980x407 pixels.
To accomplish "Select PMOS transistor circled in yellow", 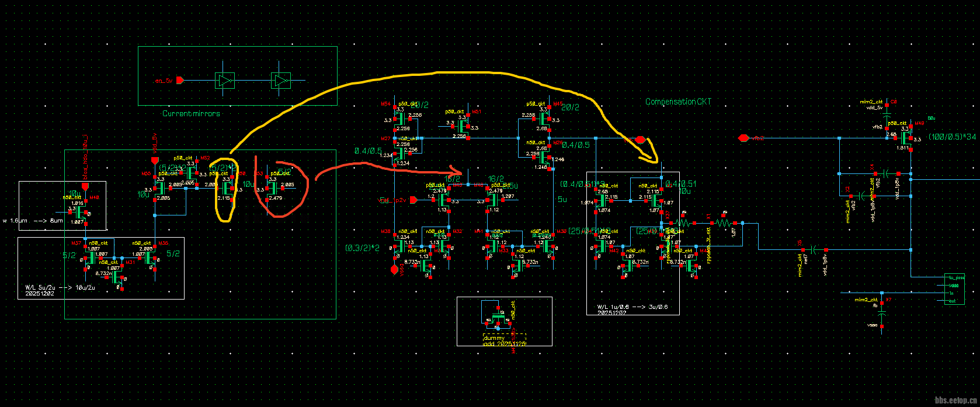I will click(x=228, y=189).
